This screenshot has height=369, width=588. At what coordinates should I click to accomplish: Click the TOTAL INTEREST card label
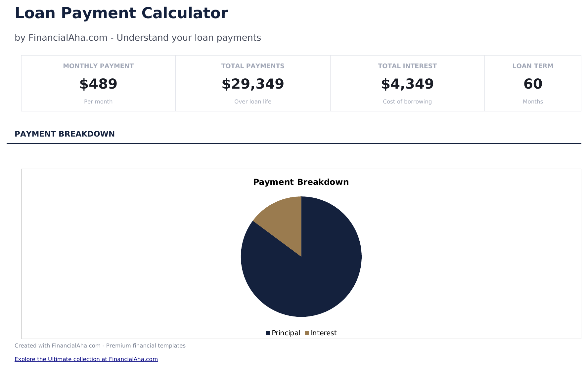[x=407, y=66]
